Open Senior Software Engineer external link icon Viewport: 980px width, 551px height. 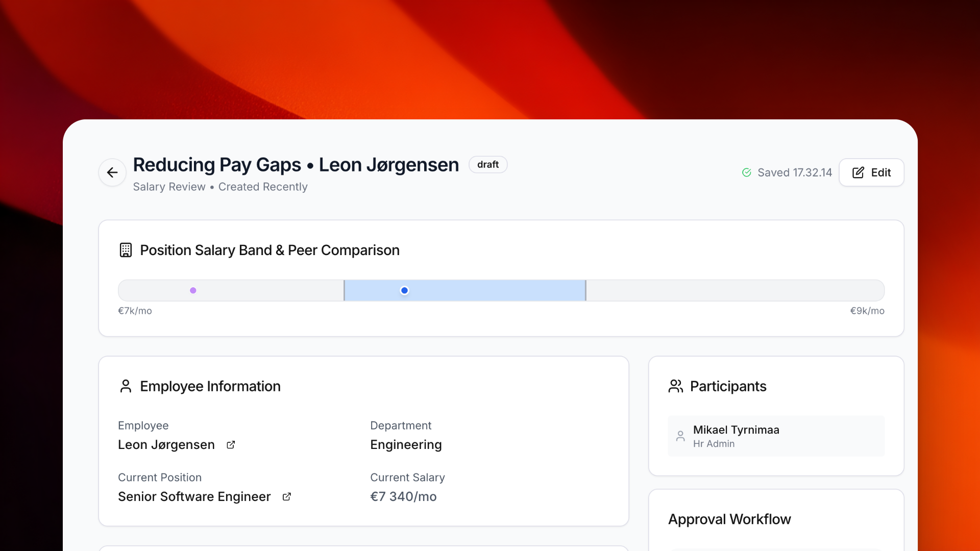[x=287, y=497]
